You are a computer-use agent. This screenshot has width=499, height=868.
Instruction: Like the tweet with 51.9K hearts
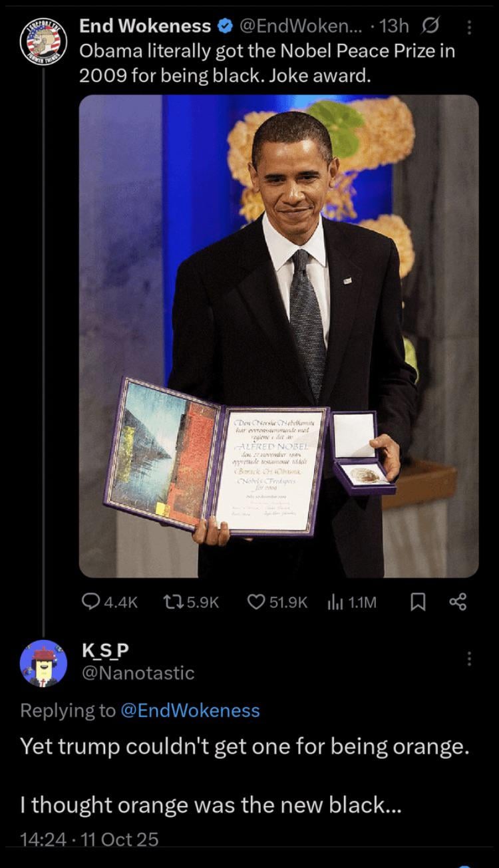pyautogui.click(x=257, y=602)
